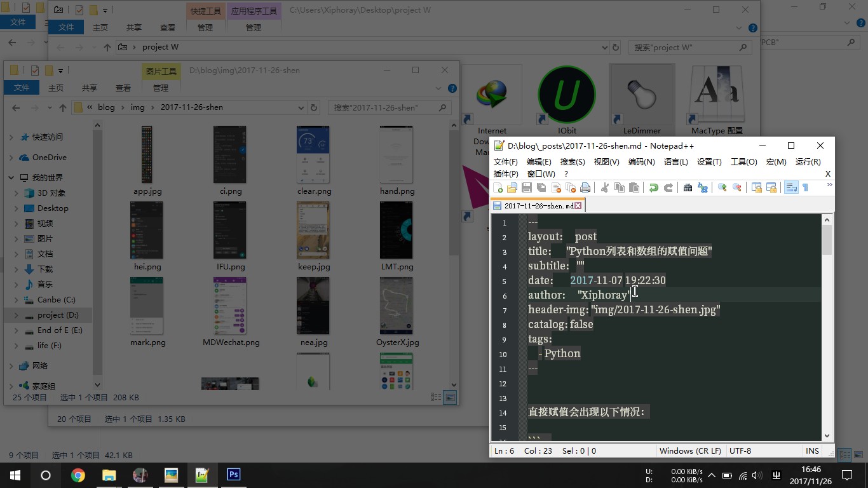This screenshot has width=868, height=488.
Task: Click the Undo arrow in Notepad++ toolbar
Action: coord(653,187)
